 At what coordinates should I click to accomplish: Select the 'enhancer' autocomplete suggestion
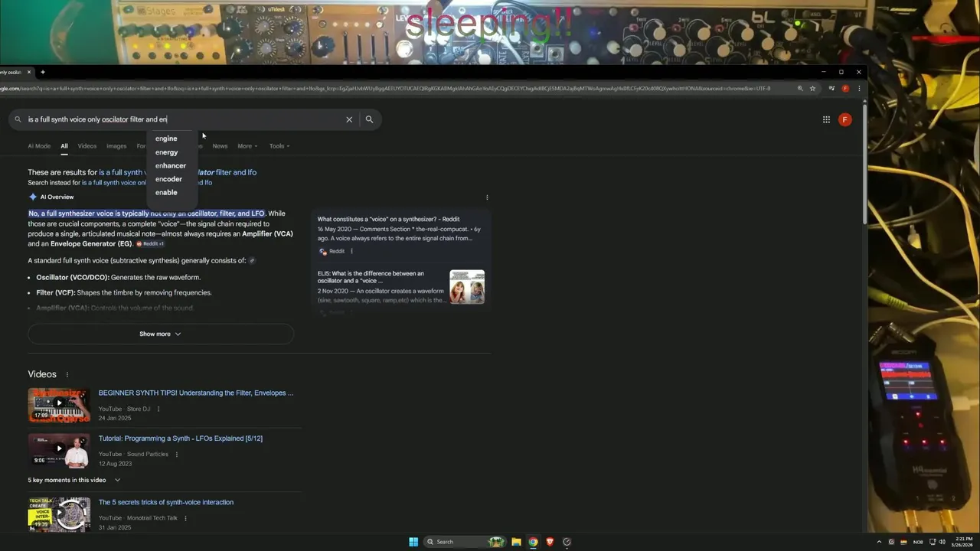tap(170, 165)
